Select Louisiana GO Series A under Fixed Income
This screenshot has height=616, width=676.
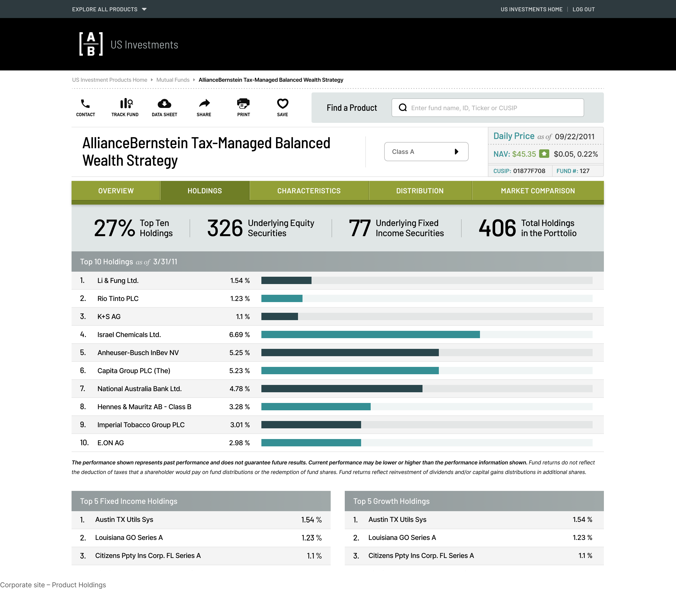pyautogui.click(x=129, y=538)
